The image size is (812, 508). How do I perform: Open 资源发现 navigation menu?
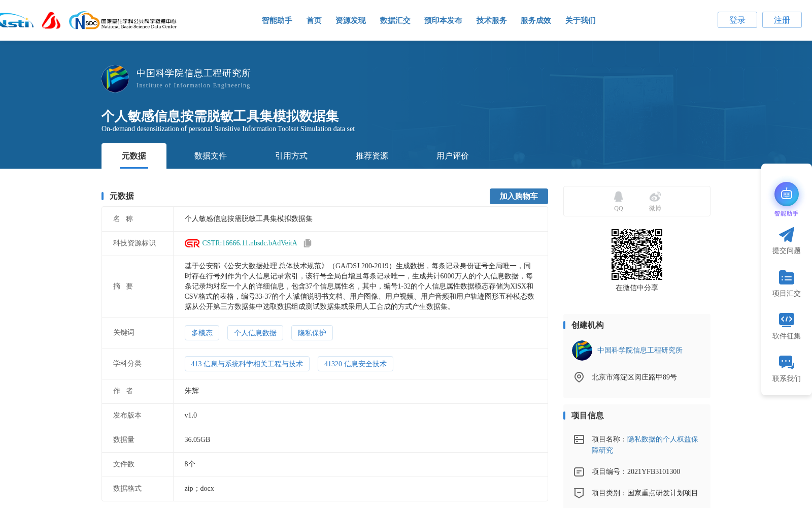[x=351, y=20]
